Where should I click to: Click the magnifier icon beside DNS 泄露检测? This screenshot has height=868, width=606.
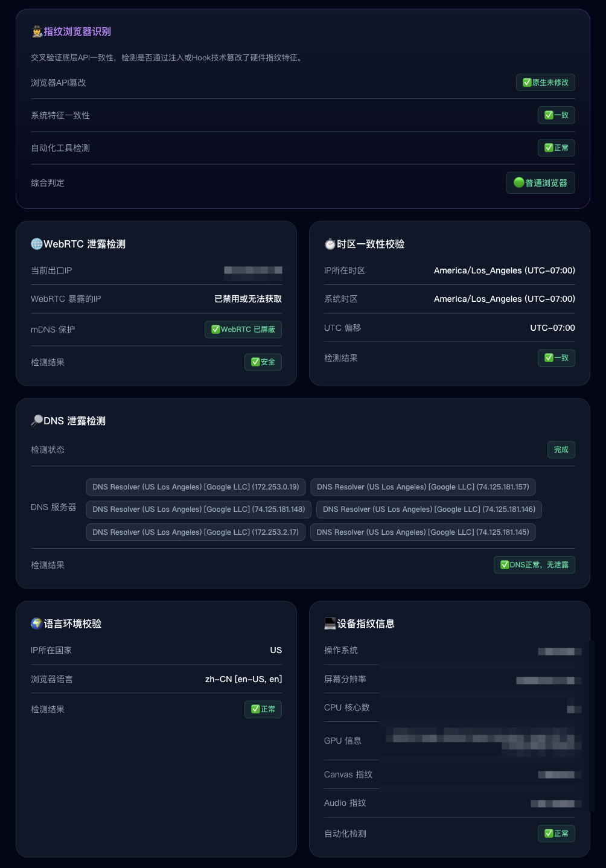pos(37,421)
